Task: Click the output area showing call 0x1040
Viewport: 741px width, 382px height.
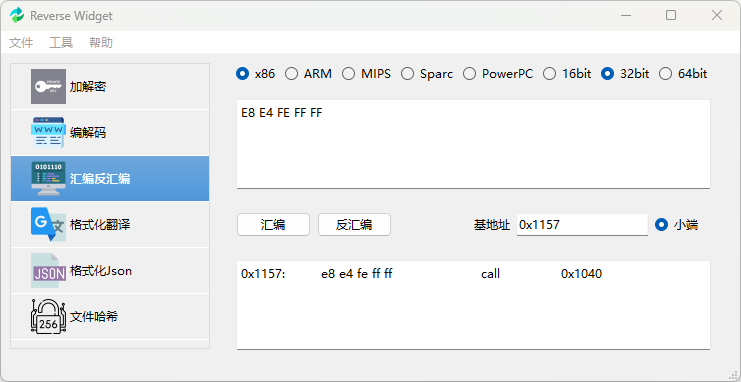Action: pyautogui.click(x=473, y=305)
